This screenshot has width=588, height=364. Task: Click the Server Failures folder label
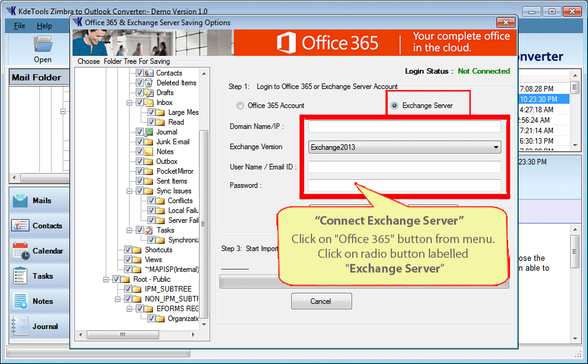(x=183, y=220)
